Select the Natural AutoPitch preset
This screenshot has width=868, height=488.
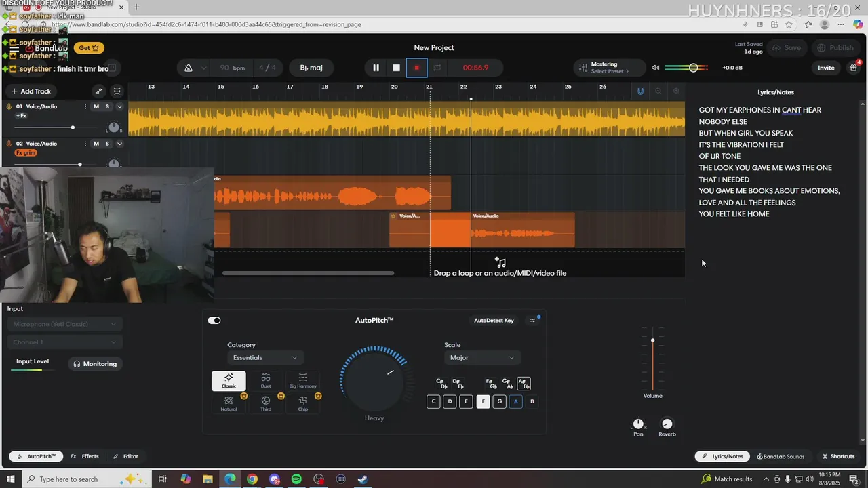(229, 404)
